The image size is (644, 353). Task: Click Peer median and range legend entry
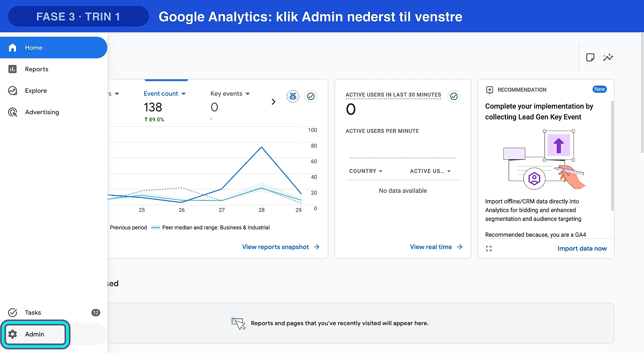pos(211,228)
